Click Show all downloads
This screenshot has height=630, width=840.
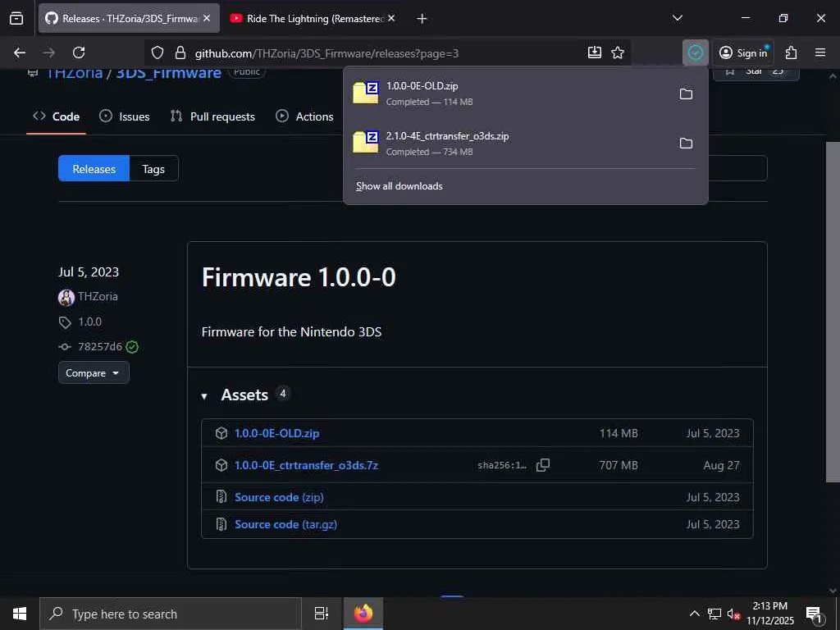point(399,186)
